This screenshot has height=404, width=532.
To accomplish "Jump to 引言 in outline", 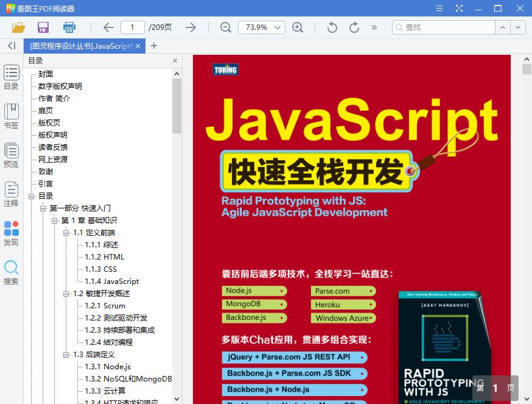I will click(46, 184).
